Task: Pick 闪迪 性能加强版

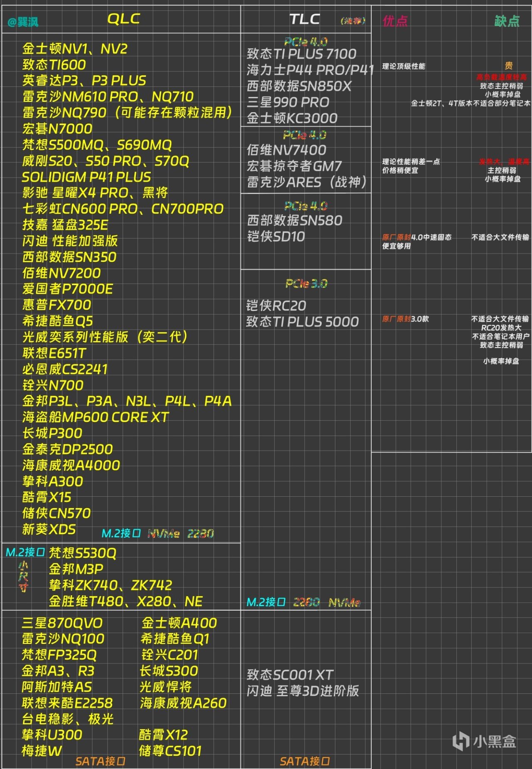Action: point(70,241)
